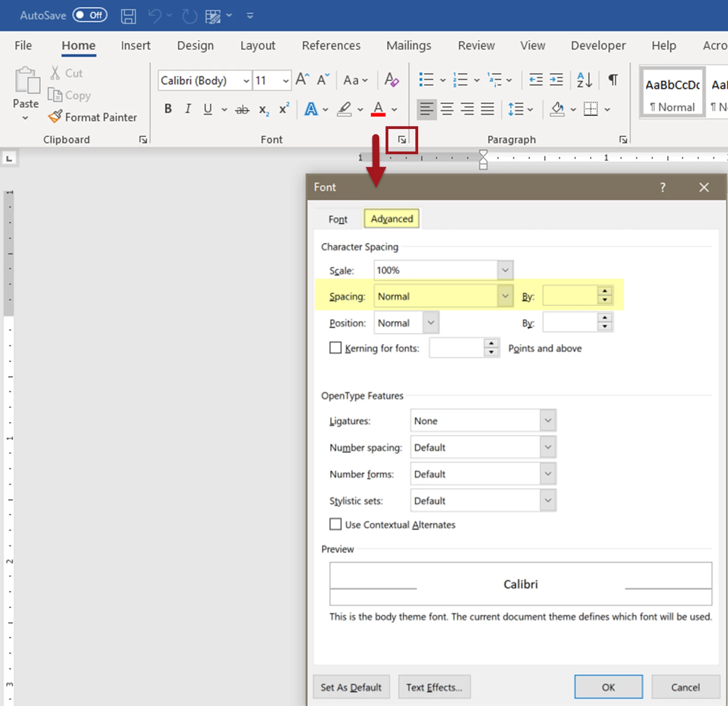The height and width of the screenshot is (706, 728).
Task: Open the Scale dropdown
Action: (505, 270)
